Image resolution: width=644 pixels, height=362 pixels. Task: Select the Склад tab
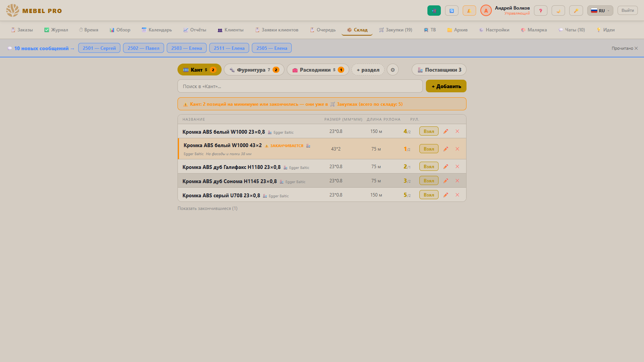tap(357, 30)
